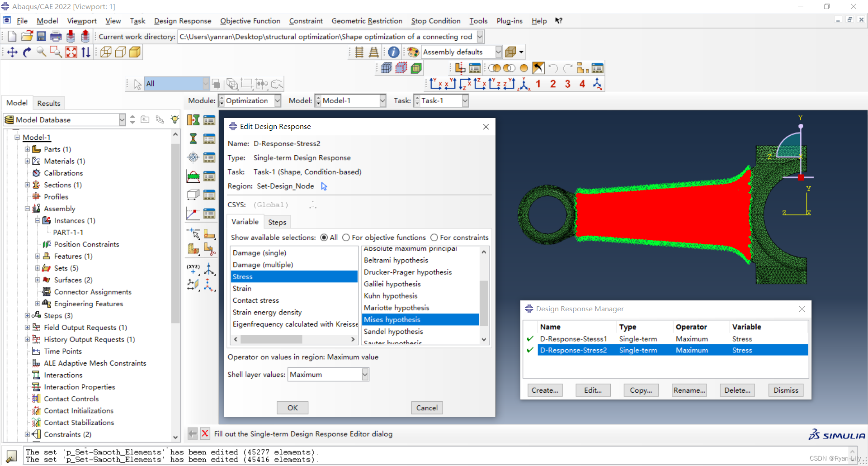Image resolution: width=868 pixels, height=466 pixels.
Task: Expand the Parts (1) tree node
Action: pyautogui.click(x=27, y=149)
